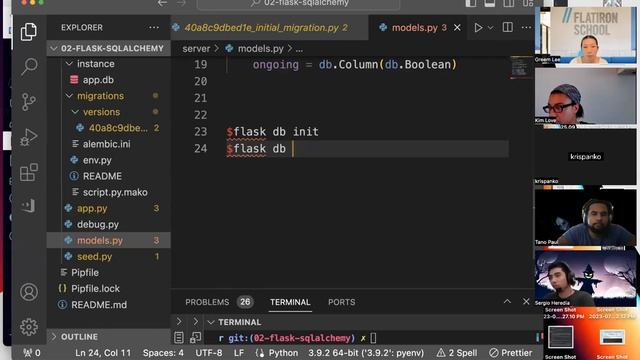Maximize the panel with up chevron
The image size is (640, 360).
click(x=507, y=302)
